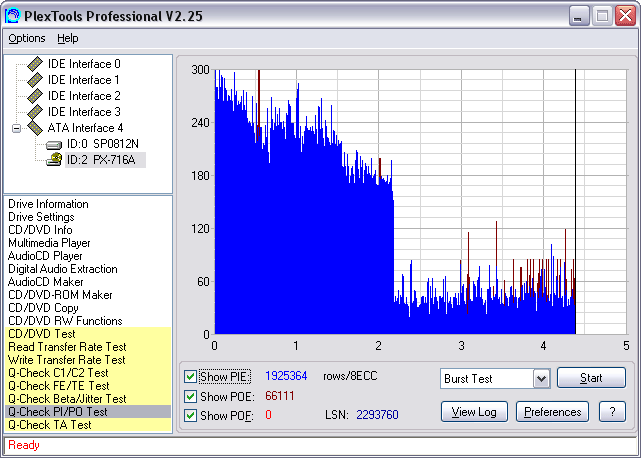The height and width of the screenshot is (458, 641).
Task: Click the question mark help button
Action: pyautogui.click(x=612, y=412)
